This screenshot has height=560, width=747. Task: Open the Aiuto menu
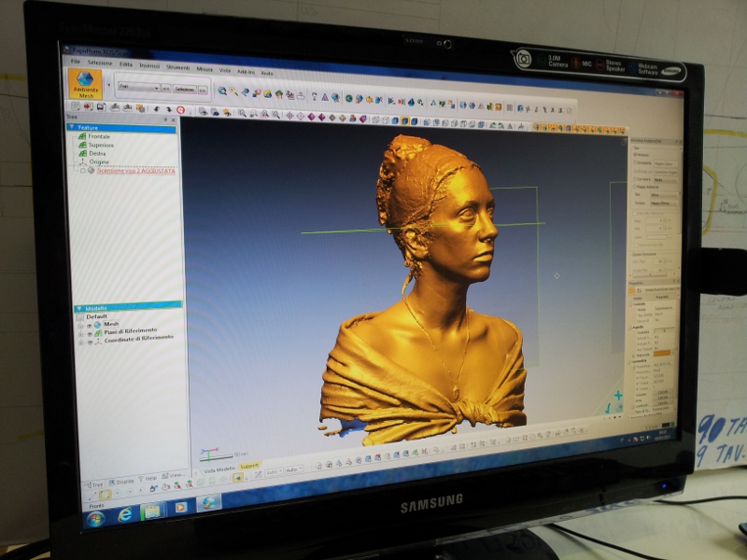267,74
